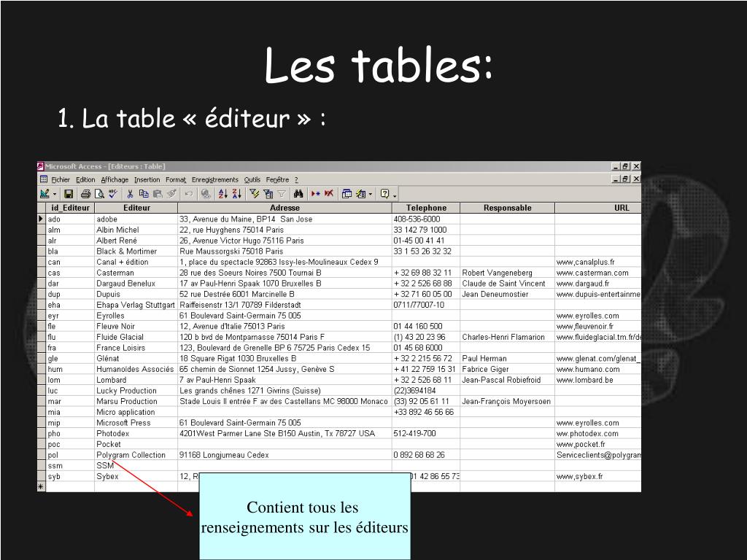Screen dimensions: 747x560
Task: Open the ? help menu
Action: pyautogui.click(x=296, y=180)
